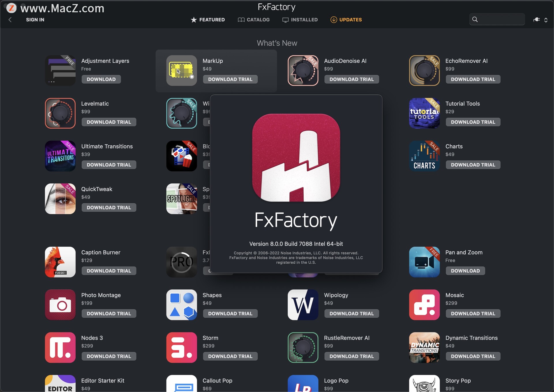
Task: Open the Updates tab
Action: (x=346, y=20)
